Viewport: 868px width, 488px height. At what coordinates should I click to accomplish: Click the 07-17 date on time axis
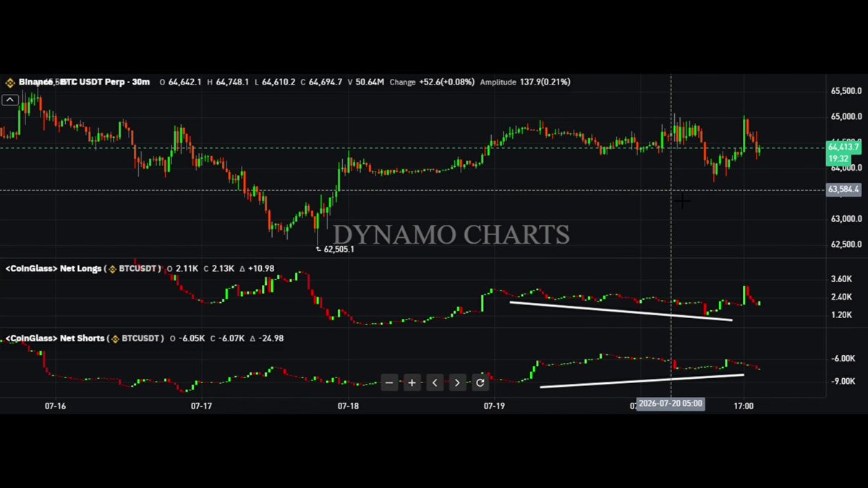pyautogui.click(x=201, y=406)
